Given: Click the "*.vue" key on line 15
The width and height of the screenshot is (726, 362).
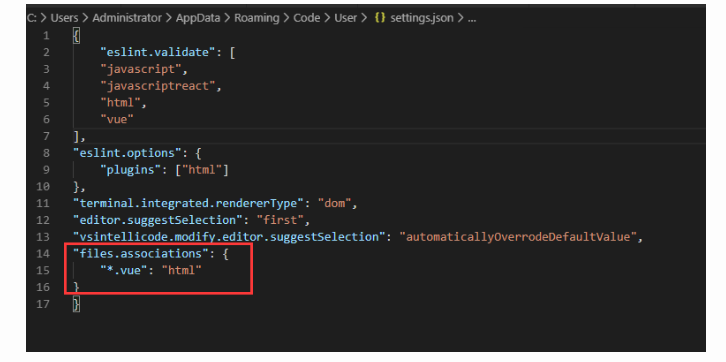Looking at the screenshot, I should (124, 270).
